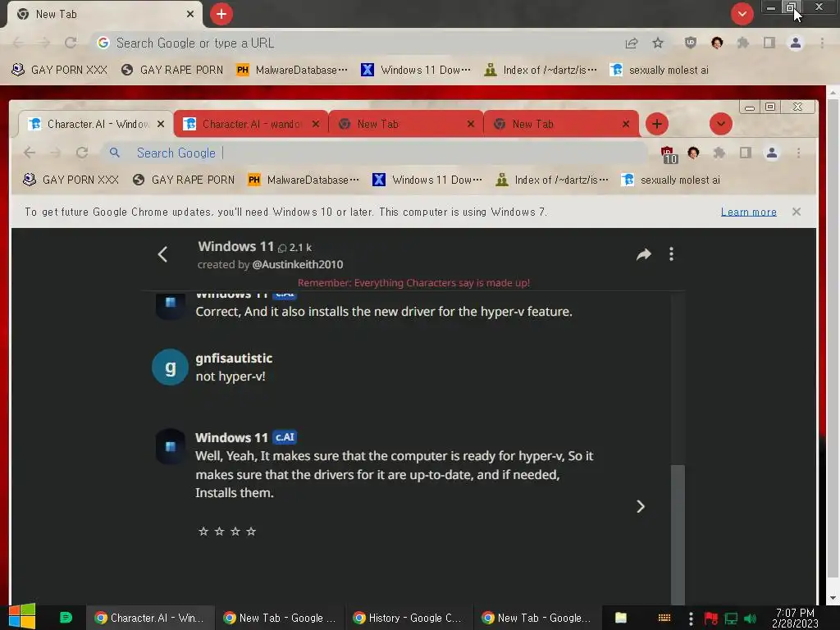
Task: Click bookmark star icon in back window
Action: coord(658,43)
